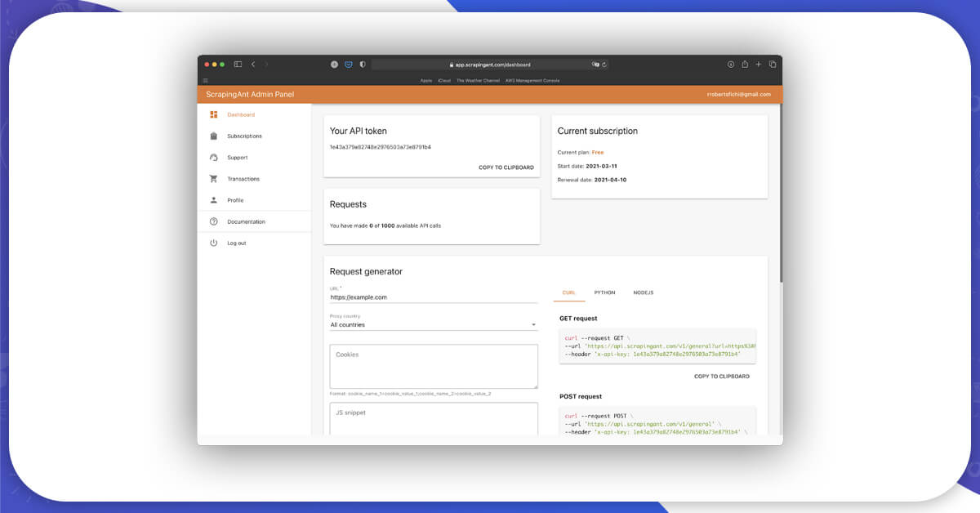The height and width of the screenshot is (513, 980).
Task: Open the iCloud favorites bookmark
Action: 444,80
